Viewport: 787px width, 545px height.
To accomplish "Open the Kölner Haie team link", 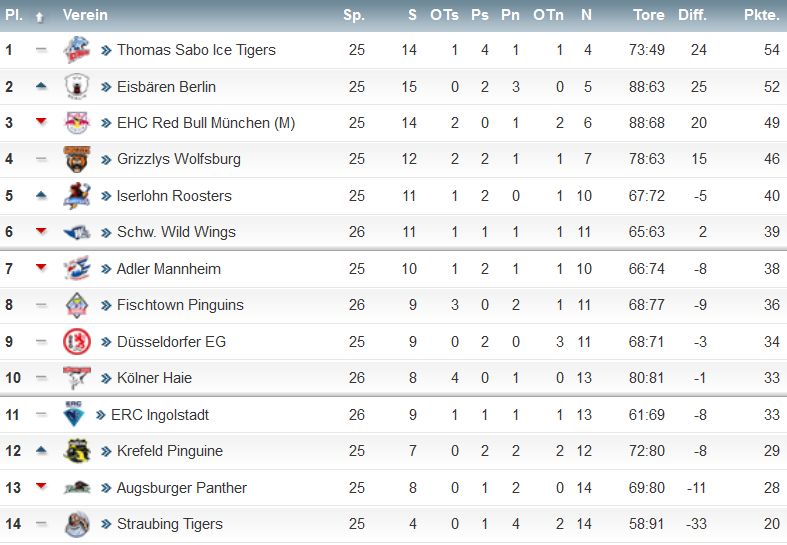I will [x=154, y=378].
